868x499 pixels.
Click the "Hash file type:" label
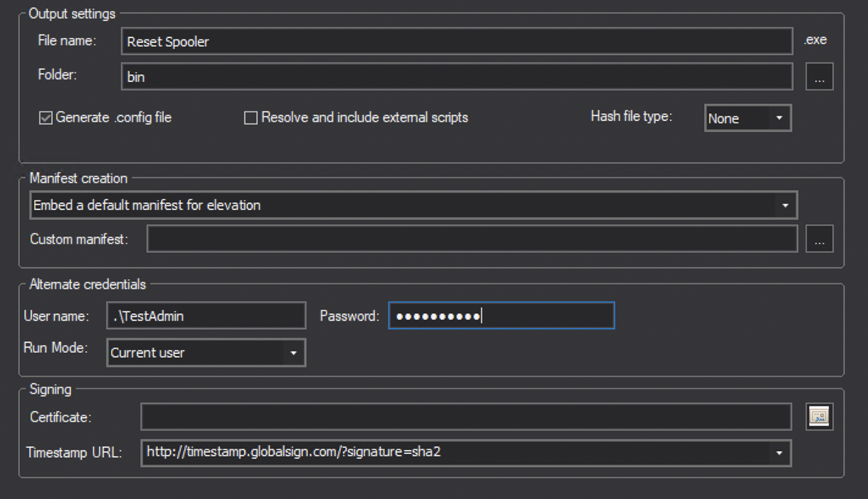[x=631, y=116]
